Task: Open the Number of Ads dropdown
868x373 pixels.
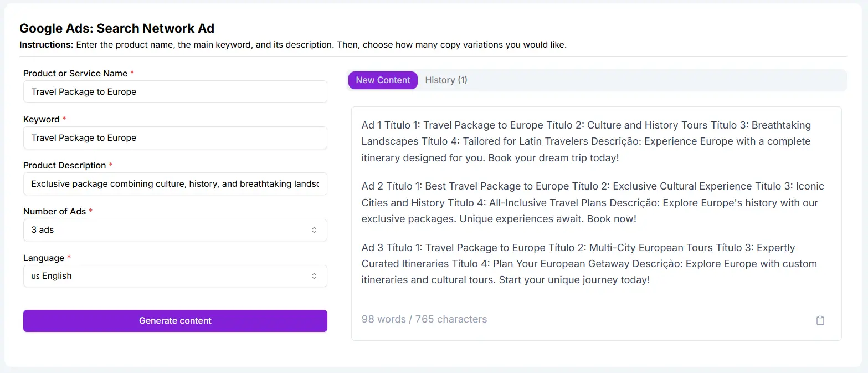Action: (175, 230)
